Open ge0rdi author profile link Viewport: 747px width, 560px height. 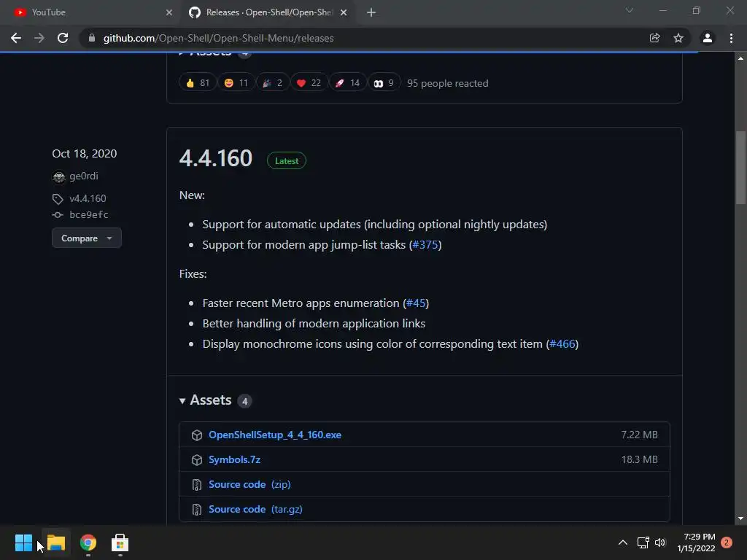point(84,176)
